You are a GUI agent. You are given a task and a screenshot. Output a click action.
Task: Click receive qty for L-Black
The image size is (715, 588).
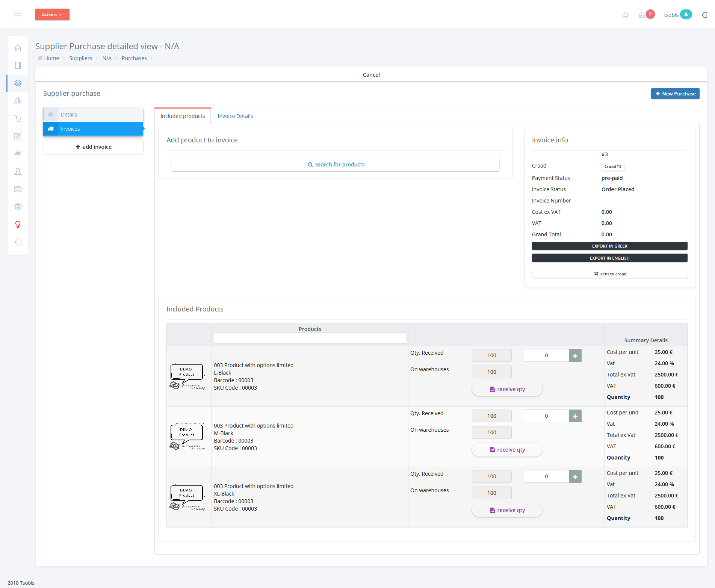click(507, 389)
